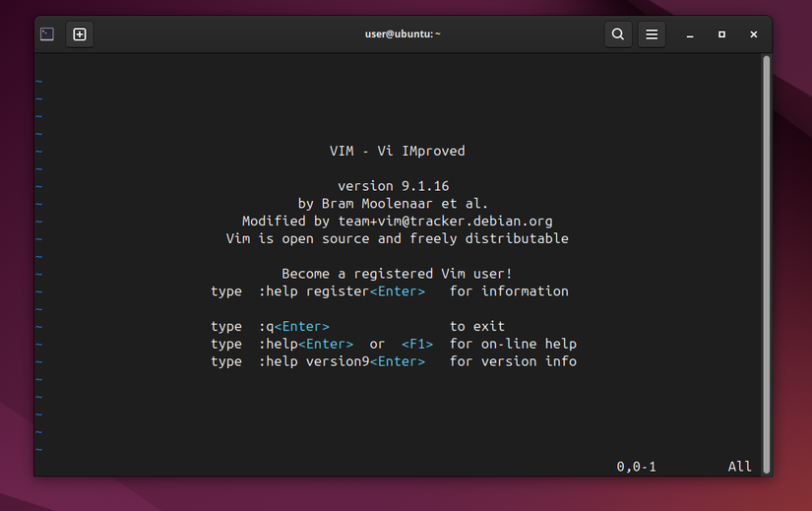The image size is (812, 511).
Task: Click 'by Bram Moolenaar et al.' line
Action: [393, 204]
